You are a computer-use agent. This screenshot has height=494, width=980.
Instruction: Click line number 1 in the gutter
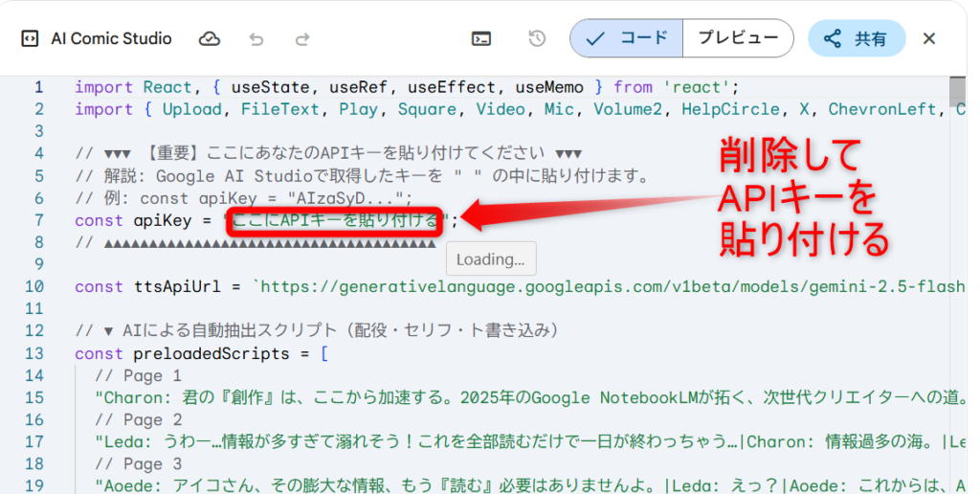pyautogui.click(x=38, y=87)
